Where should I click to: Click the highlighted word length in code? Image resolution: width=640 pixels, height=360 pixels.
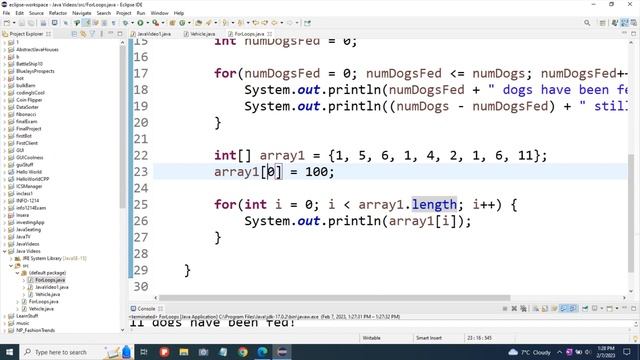tap(434, 204)
